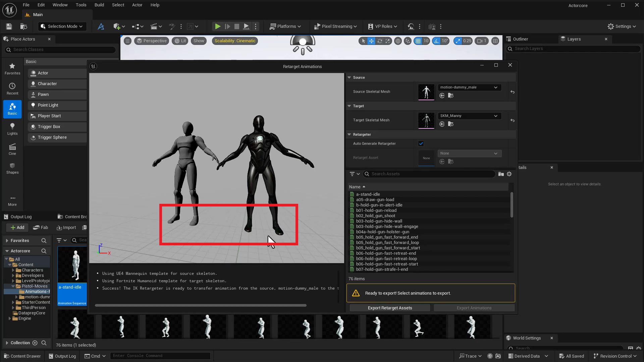
Task: Select Cine category in Place Actors
Action: tap(12, 149)
